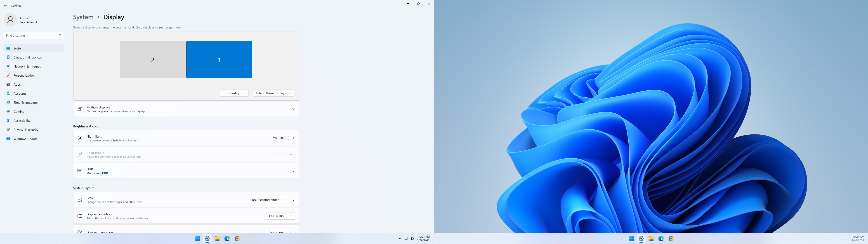Launch Google Chrome on right monitor taskbar

click(671, 239)
